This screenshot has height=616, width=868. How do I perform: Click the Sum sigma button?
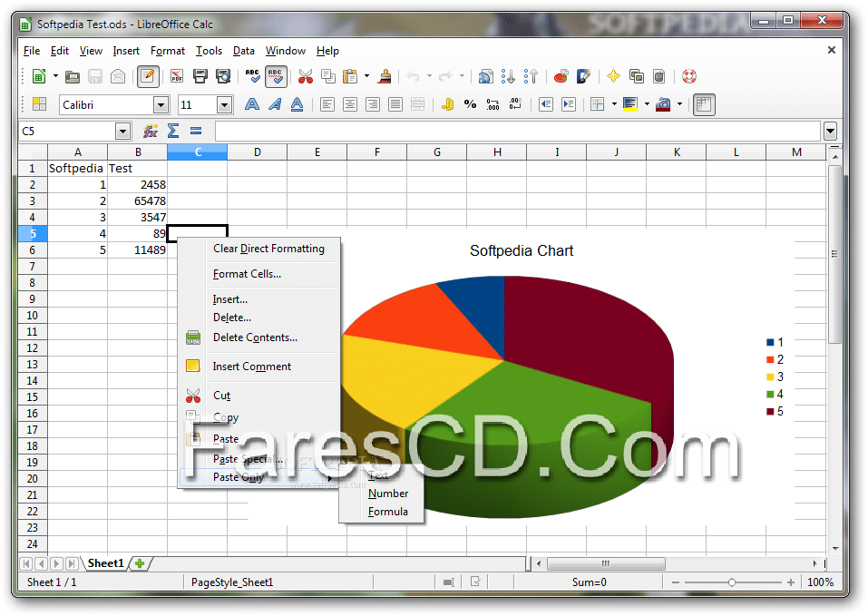tap(172, 132)
